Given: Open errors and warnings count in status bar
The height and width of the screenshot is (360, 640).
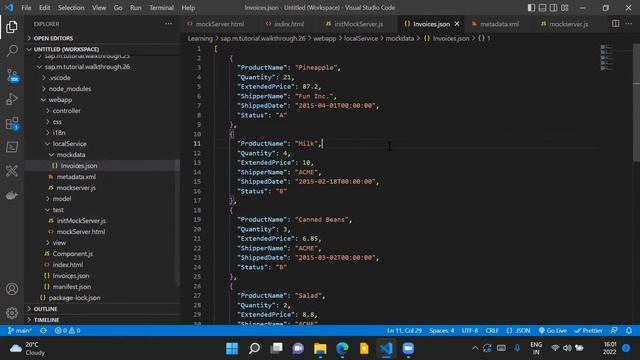Looking at the screenshot, I should tap(67, 330).
